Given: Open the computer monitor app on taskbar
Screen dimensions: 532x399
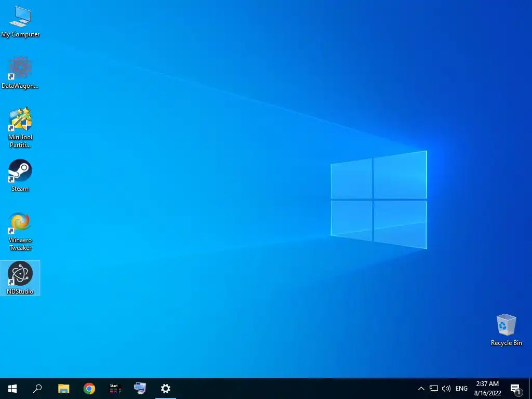Looking at the screenshot, I should click(140, 389).
